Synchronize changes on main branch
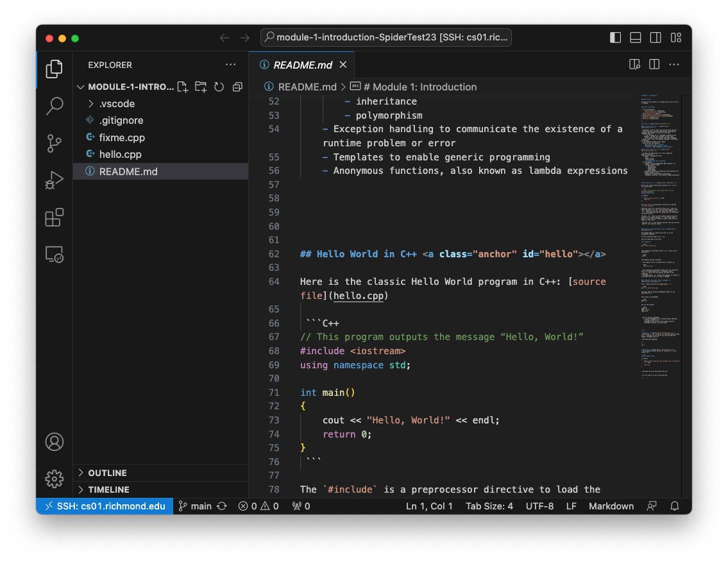This screenshot has width=728, height=562. (222, 506)
